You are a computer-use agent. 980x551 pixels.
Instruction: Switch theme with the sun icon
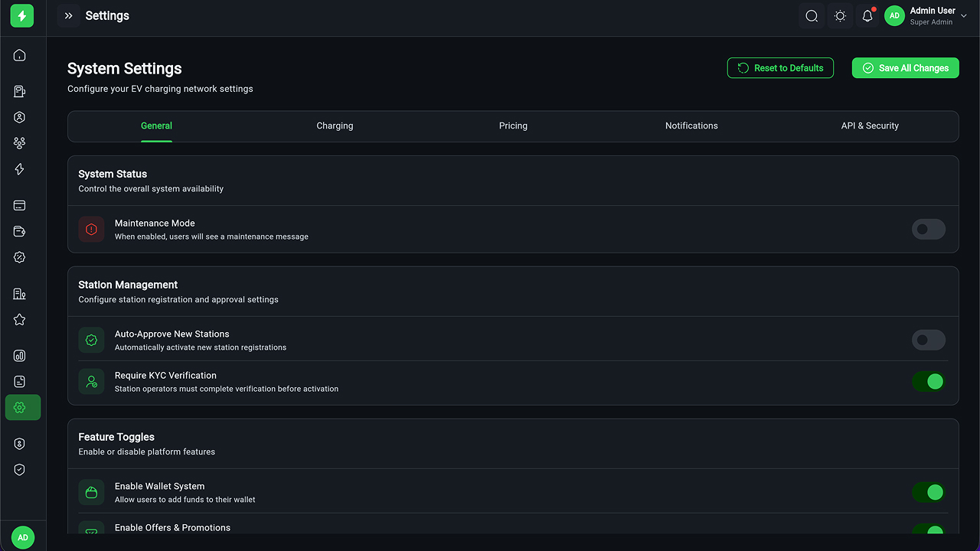(840, 16)
